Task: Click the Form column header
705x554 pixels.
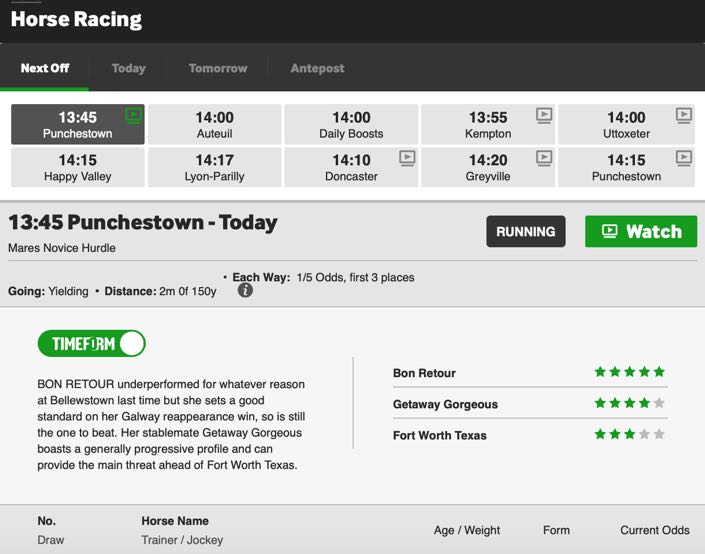Action: pos(556,530)
